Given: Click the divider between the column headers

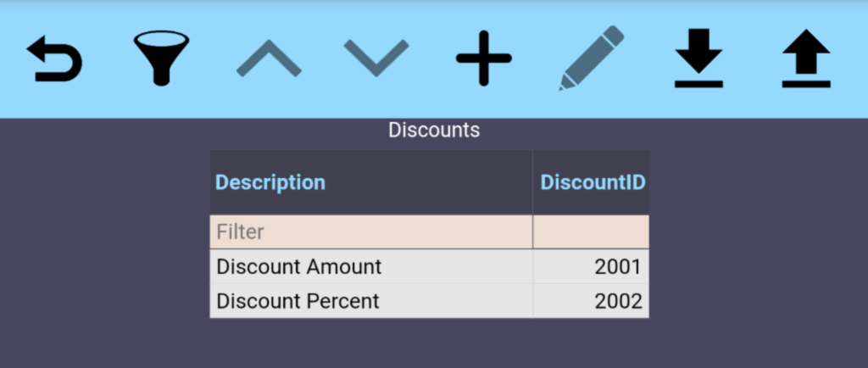Looking at the screenshot, I should pos(533,182).
